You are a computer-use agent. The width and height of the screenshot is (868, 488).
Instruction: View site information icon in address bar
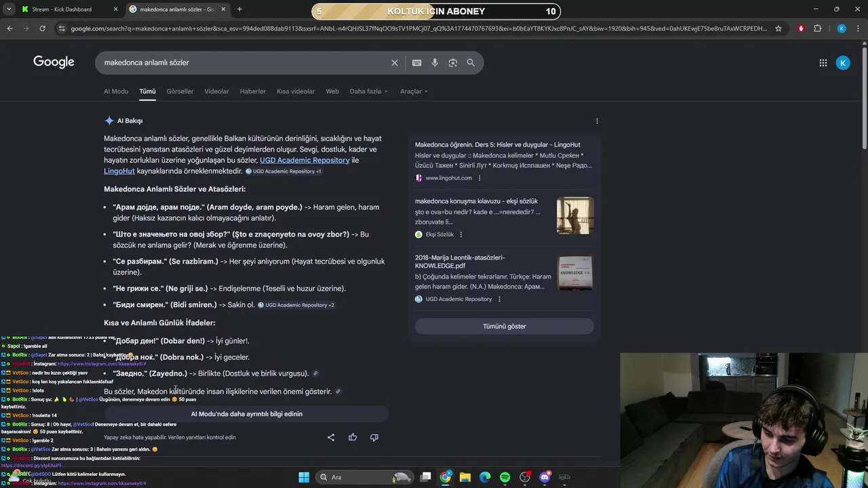[62, 28]
